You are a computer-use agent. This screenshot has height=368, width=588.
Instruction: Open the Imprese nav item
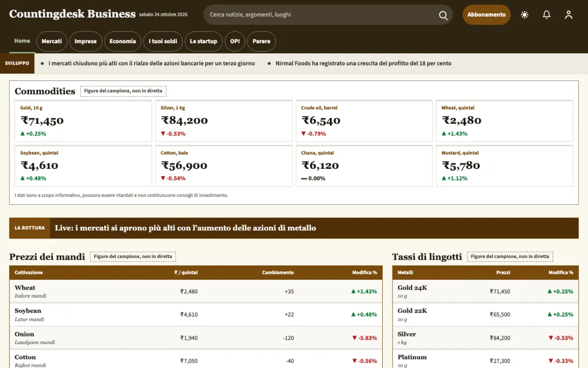coord(86,41)
